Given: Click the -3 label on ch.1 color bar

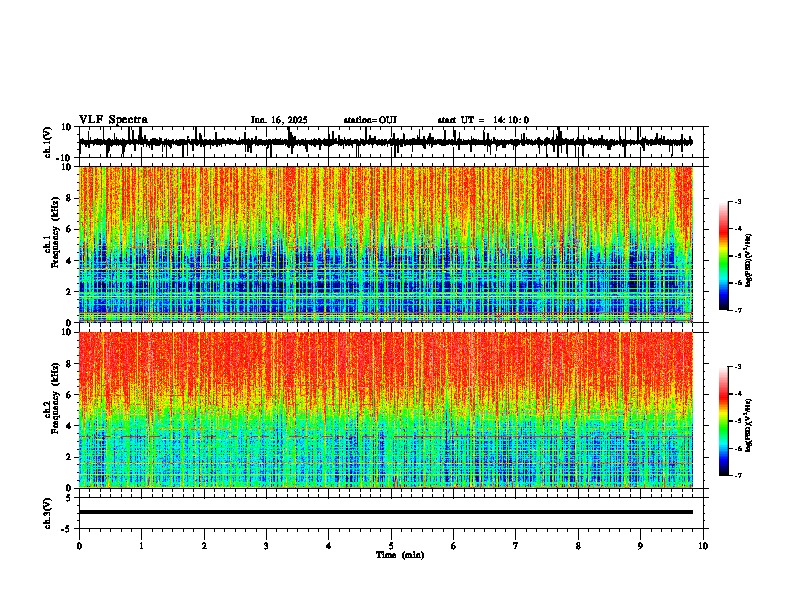Looking at the screenshot, I should click(737, 201).
